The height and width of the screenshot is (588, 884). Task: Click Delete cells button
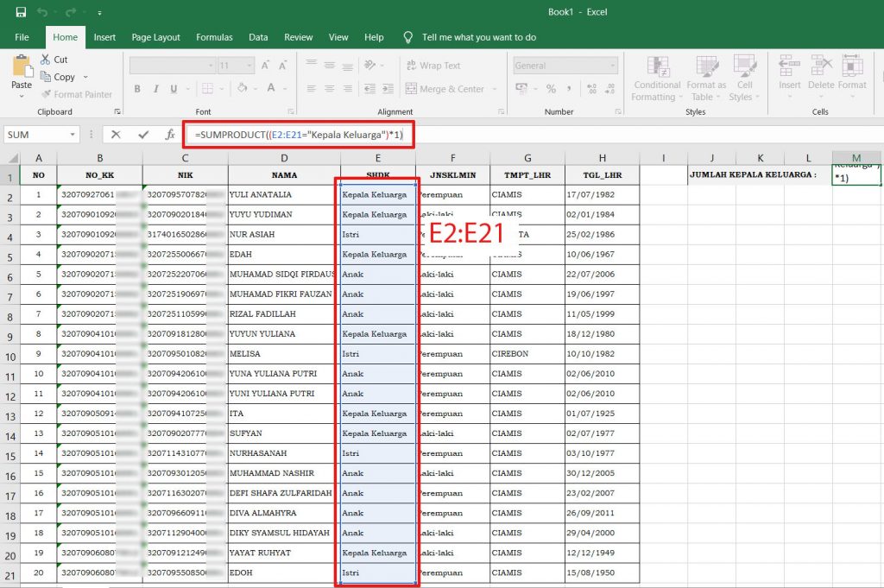tap(821, 76)
